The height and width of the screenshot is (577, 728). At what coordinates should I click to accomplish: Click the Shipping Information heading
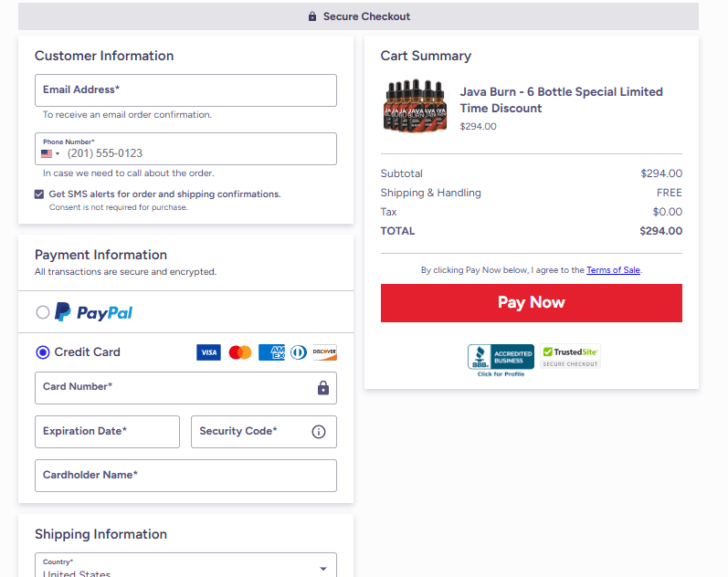coord(100,534)
